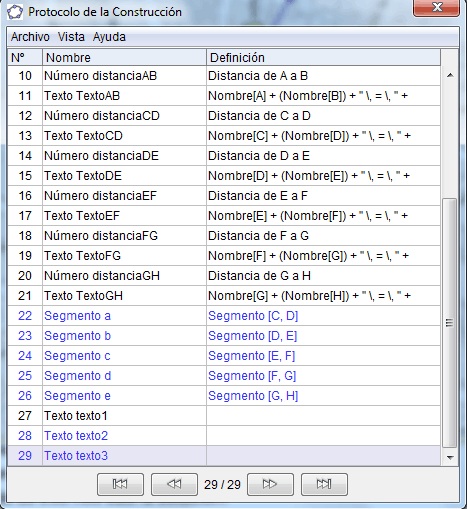
Task: Open the Archivo menu
Action: (30, 37)
